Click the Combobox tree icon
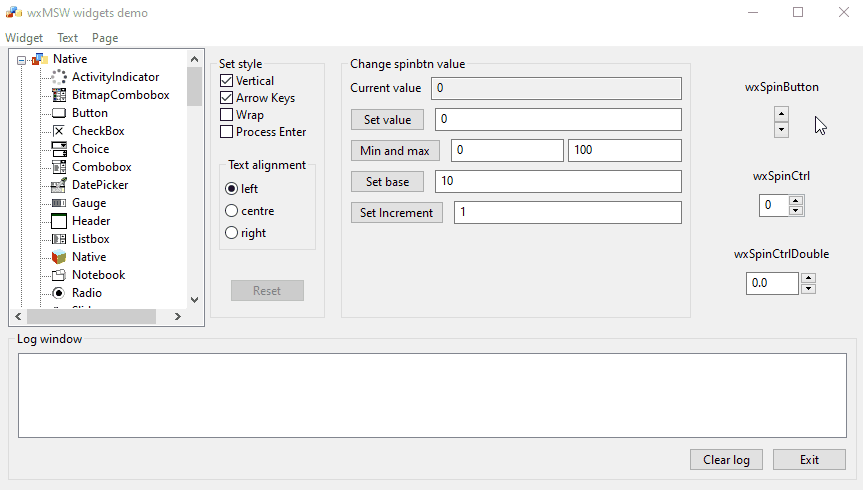The height and width of the screenshot is (490, 863). pos(59,167)
